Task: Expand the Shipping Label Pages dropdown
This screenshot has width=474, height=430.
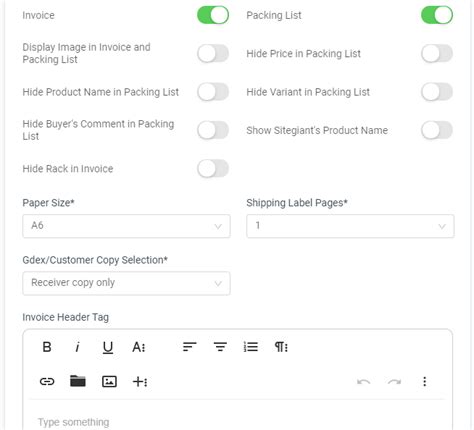Action: pyautogui.click(x=350, y=226)
